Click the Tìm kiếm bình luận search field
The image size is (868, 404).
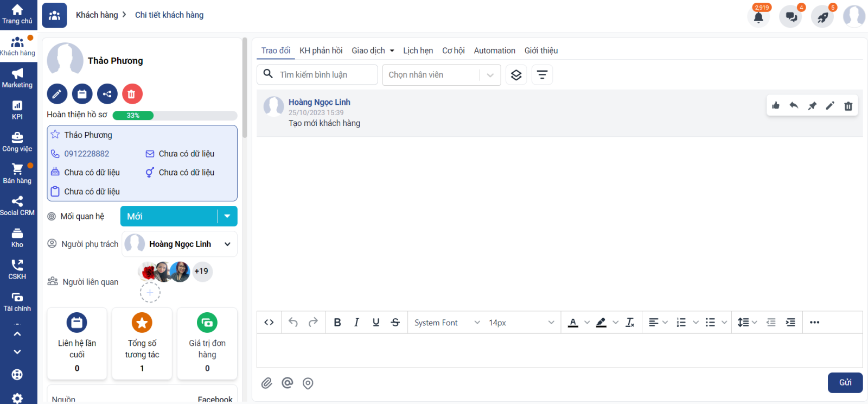325,75
